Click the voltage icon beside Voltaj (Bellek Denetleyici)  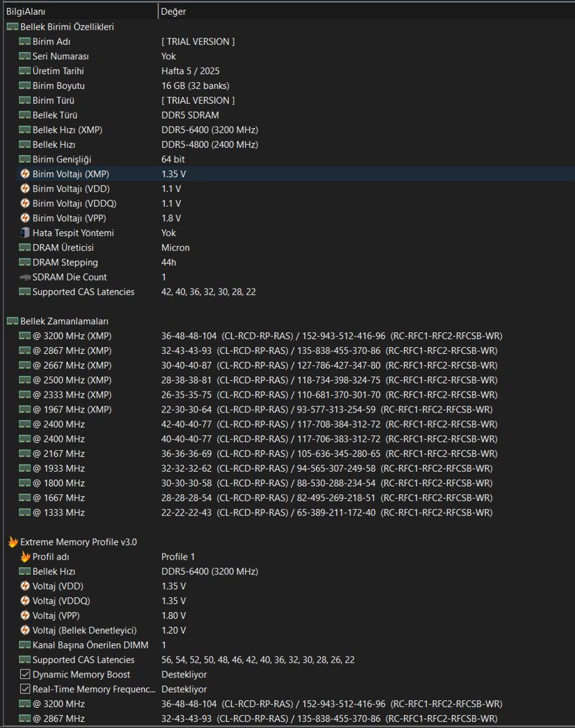(x=25, y=630)
